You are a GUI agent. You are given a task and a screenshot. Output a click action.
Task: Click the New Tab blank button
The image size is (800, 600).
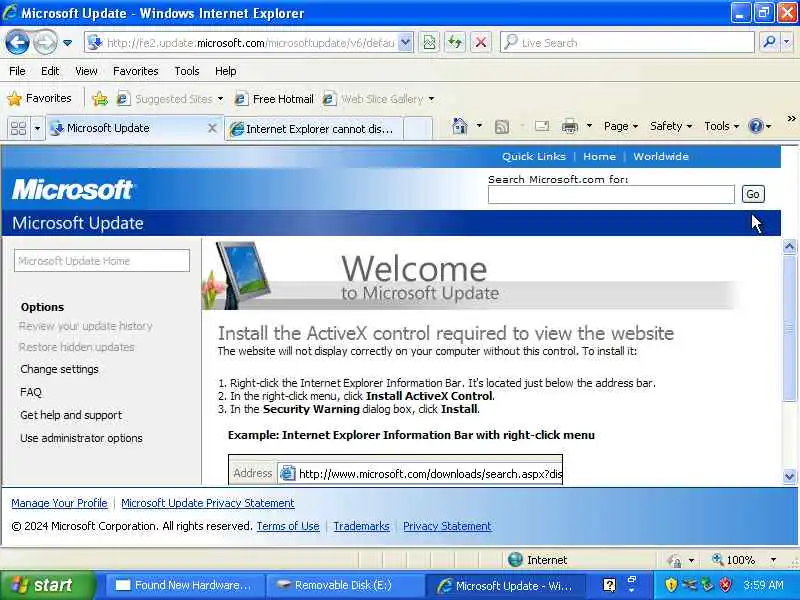coord(418,129)
